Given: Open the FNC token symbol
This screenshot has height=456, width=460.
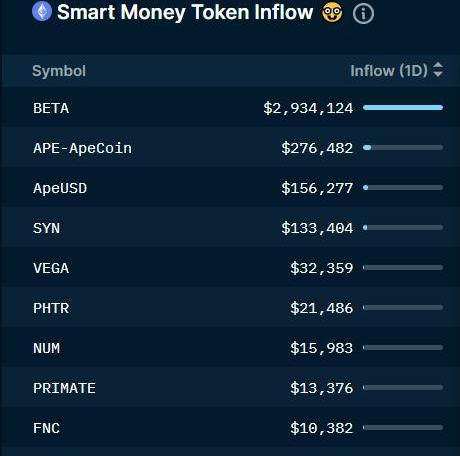Looking at the screenshot, I should (x=47, y=428).
